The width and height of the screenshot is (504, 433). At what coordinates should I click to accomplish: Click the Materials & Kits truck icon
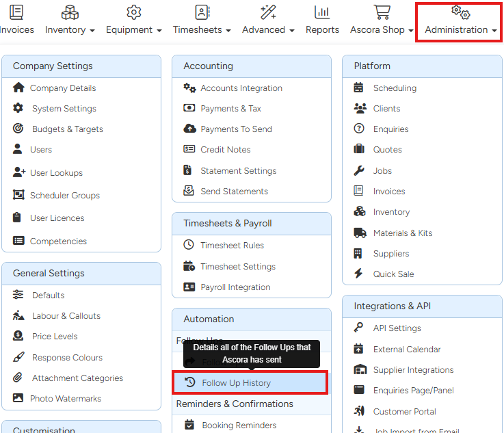pos(360,233)
